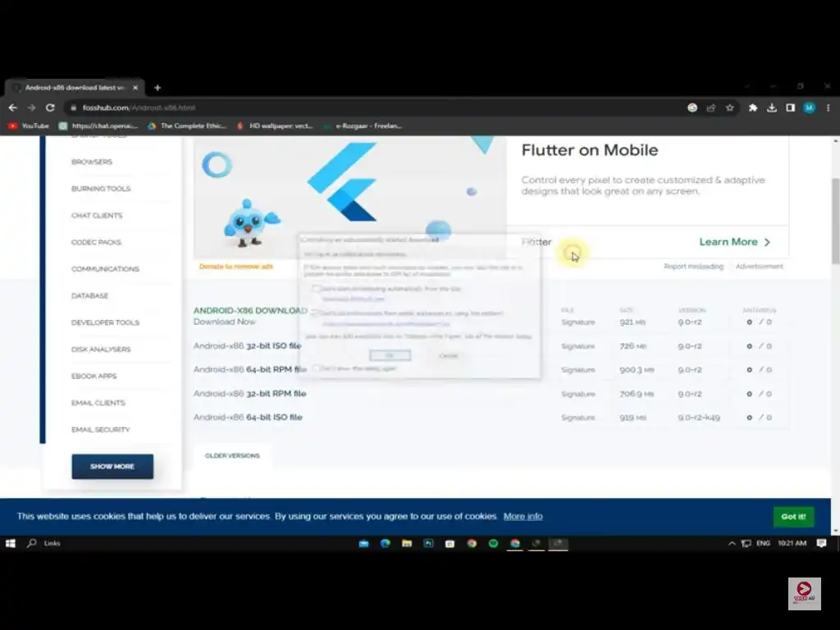
Task: Open The Complete Ethic... bookmark
Action: (187, 126)
